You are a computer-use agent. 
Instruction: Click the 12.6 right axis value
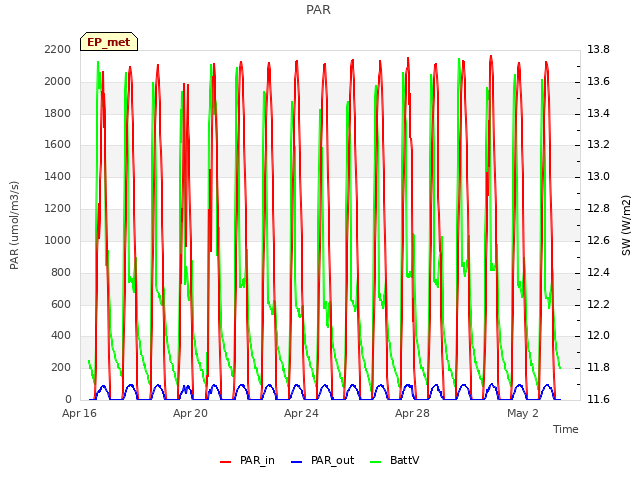point(598,240)
